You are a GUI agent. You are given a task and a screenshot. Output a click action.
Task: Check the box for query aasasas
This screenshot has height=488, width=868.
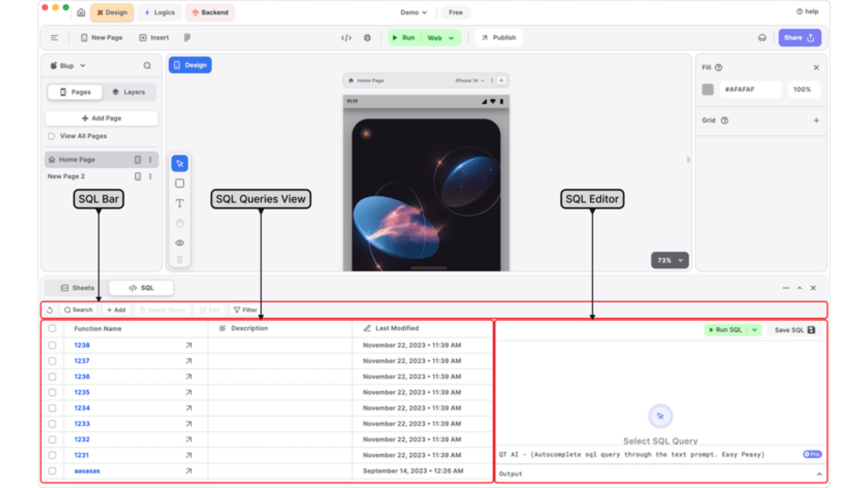pyautogui.click(x=52, y=471)
